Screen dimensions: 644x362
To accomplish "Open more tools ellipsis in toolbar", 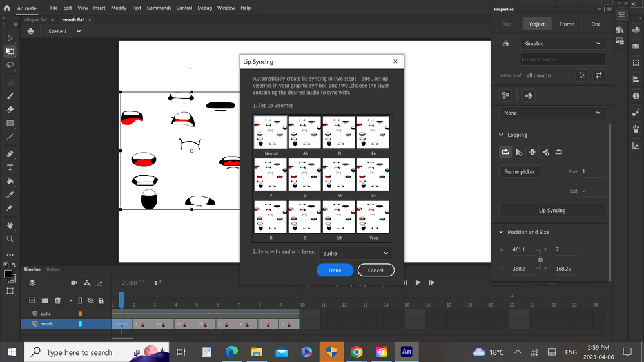I will pyautogui.click(x=10, y=255).
